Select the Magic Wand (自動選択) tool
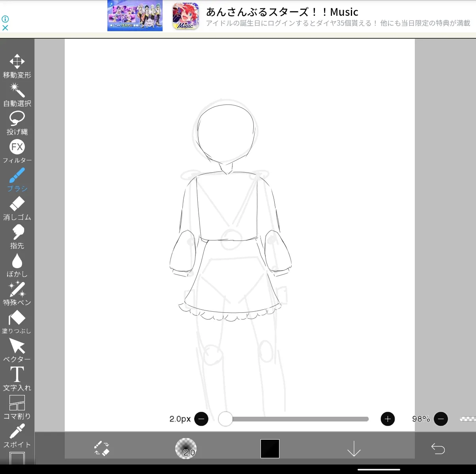The image size is (476, 474). [x=17, y=95]
